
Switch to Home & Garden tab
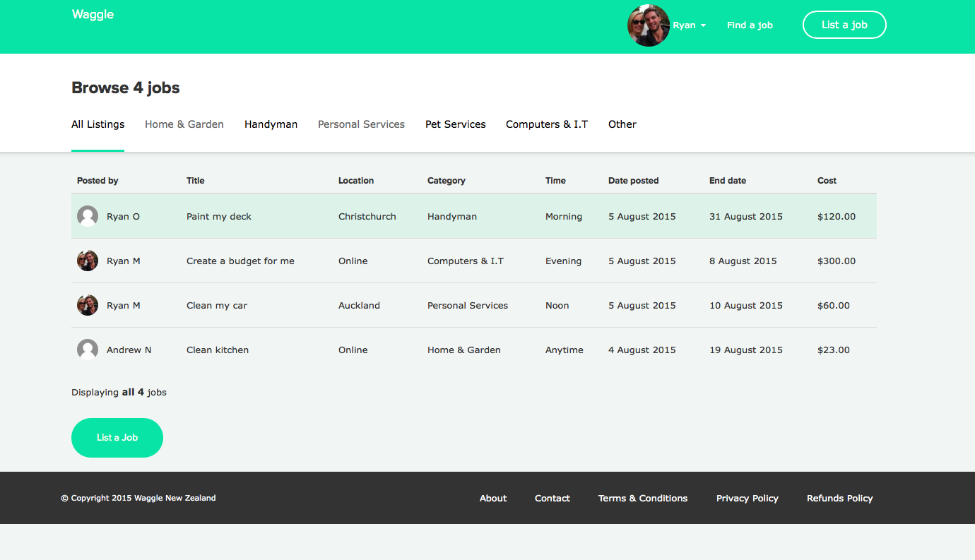pyautogui.click(x=184, y=124)
